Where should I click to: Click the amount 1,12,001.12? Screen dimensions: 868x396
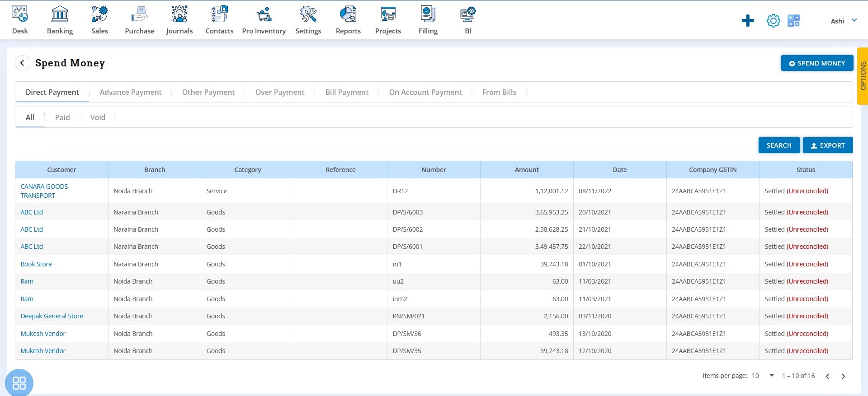(x=552, y=191)
